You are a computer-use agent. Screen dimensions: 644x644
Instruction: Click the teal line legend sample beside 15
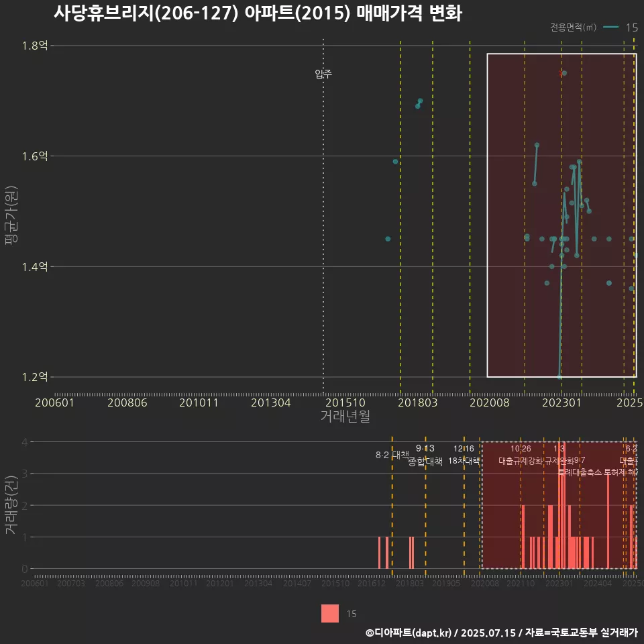tap(610, 27)
